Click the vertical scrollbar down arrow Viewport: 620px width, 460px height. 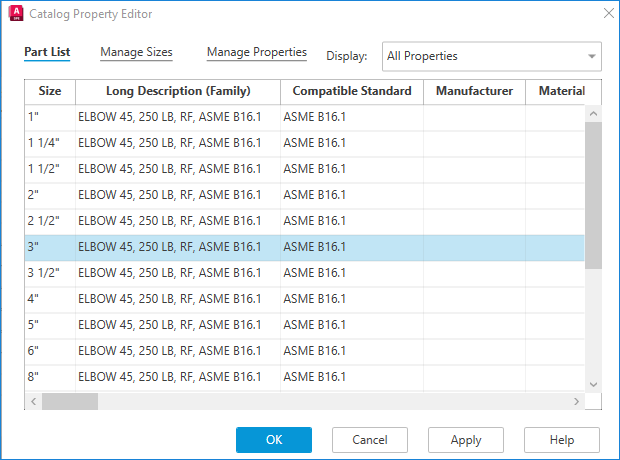593,384
